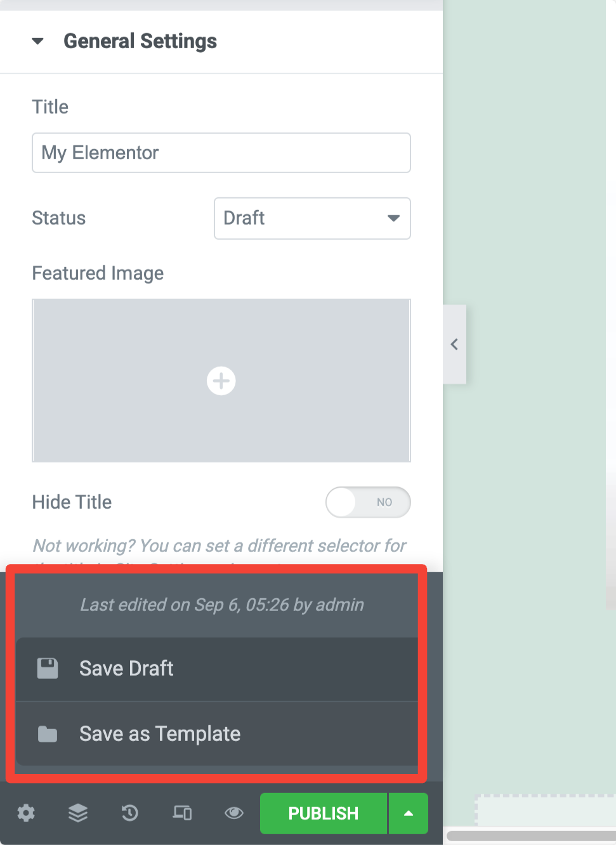Screen dimensions: 616x845
Task: Open the Navigator layers icon
Action: click(x=77, y=813)
